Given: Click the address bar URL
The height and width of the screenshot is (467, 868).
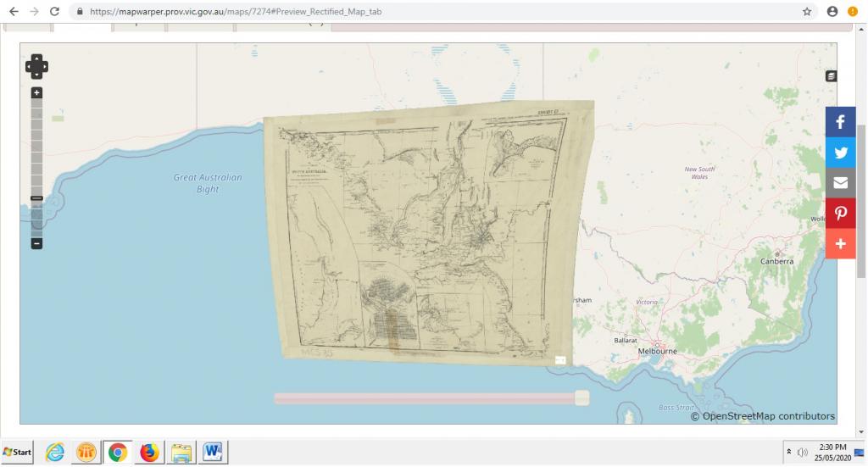Looking at the screenshot, I should pyautogui.click(x=236, y=12).
